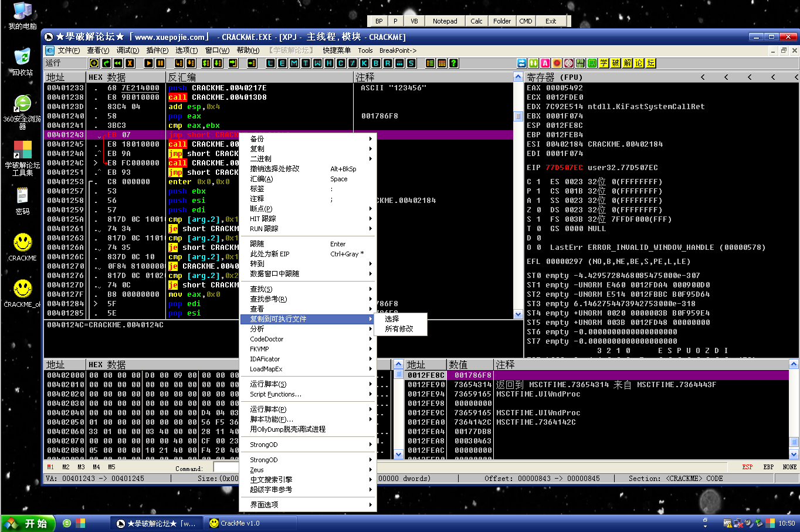This screenshot has height=532, width=800.
Task: Click stack pane scroll-up arrow
Action: point(794,364)
